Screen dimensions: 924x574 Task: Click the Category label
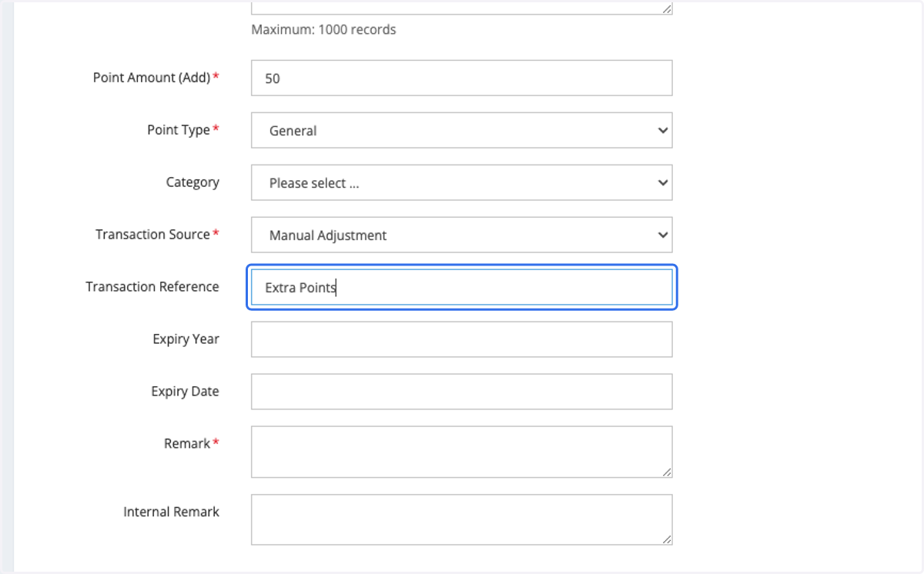pyautogui.click(x=192, y=182)
